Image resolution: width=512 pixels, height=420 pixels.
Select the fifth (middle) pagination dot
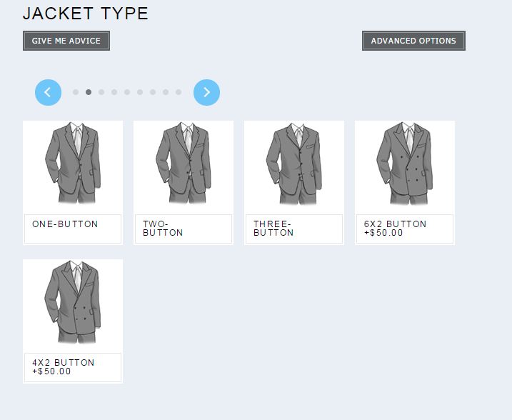point(127,92)
